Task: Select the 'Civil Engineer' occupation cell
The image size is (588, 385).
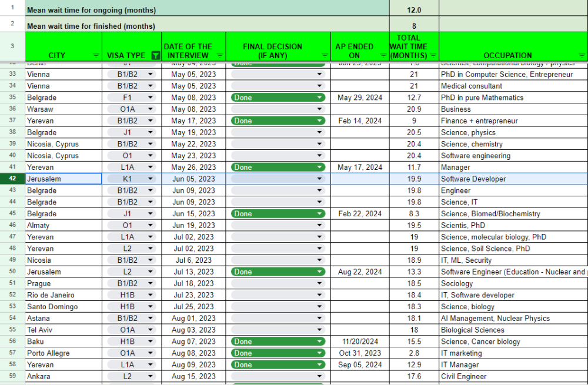Action: pyautogui.click(x=513, y=376)
